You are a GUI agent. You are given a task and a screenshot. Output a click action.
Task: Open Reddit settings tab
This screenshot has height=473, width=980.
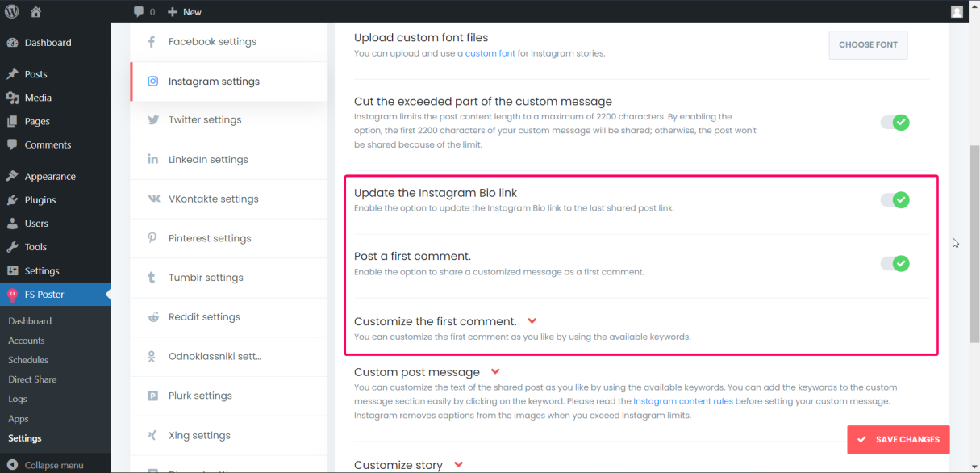coord(229,317)
